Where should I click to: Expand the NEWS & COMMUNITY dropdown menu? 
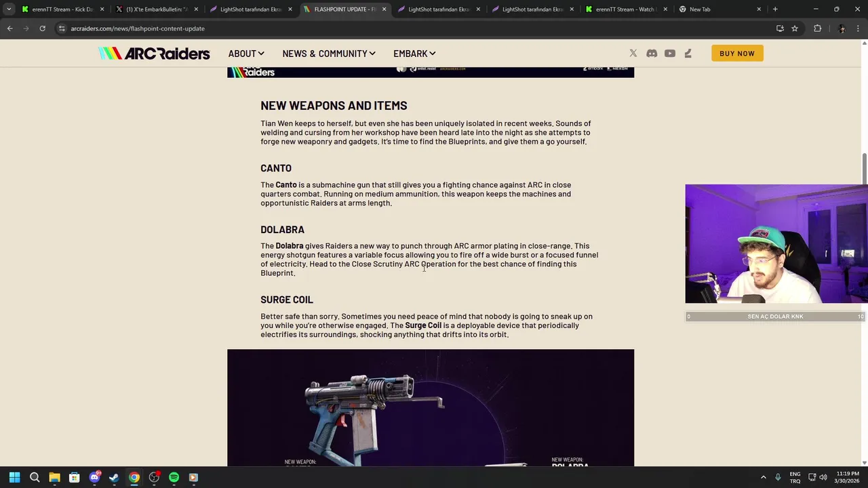point(329,54)
